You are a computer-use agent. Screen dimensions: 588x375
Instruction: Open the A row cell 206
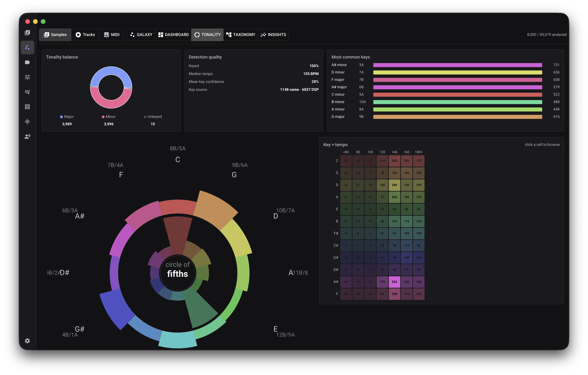point(394,197)
